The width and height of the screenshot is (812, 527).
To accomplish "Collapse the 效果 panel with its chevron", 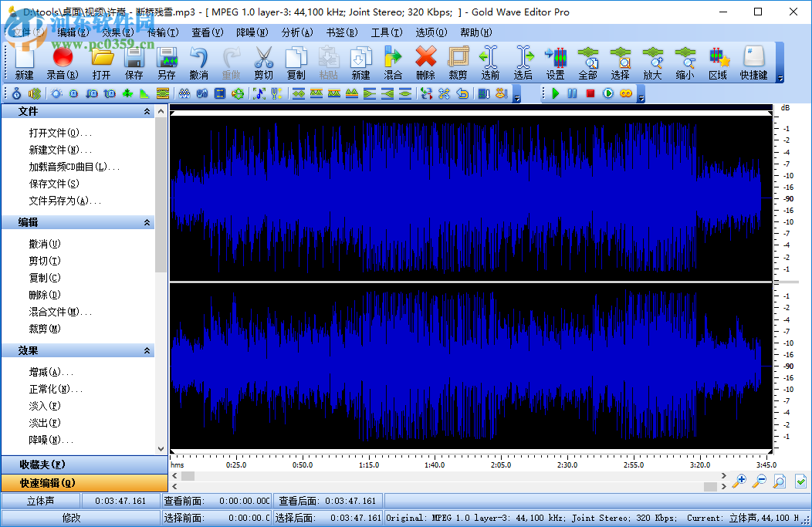I will [x=146, y=350].
